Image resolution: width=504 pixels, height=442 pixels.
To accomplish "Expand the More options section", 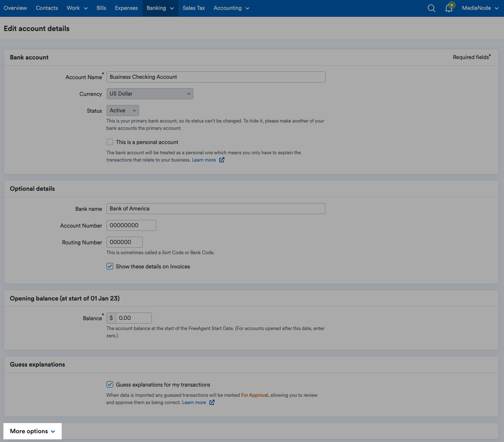I will (x=32, y=431).
